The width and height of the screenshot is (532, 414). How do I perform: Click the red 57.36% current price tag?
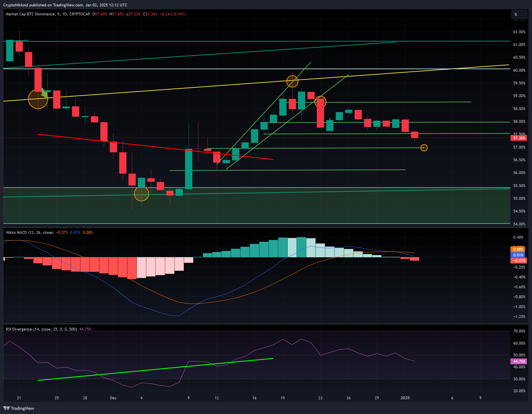click(519, 138)
